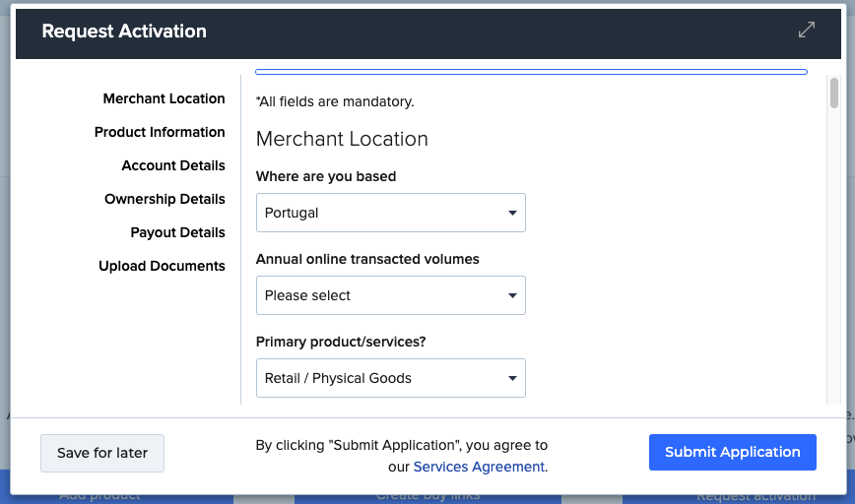Open the Retail / Physical Goods dropdown

[x=390, y=378]
